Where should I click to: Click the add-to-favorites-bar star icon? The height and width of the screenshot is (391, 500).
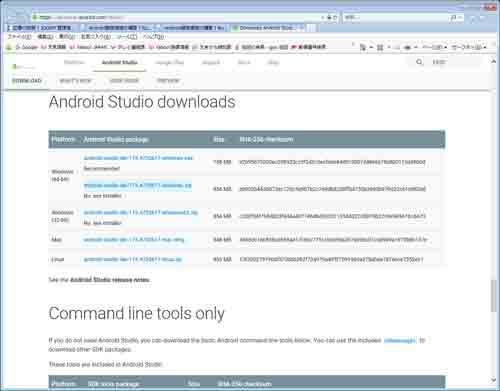click(x=9, y=48)
